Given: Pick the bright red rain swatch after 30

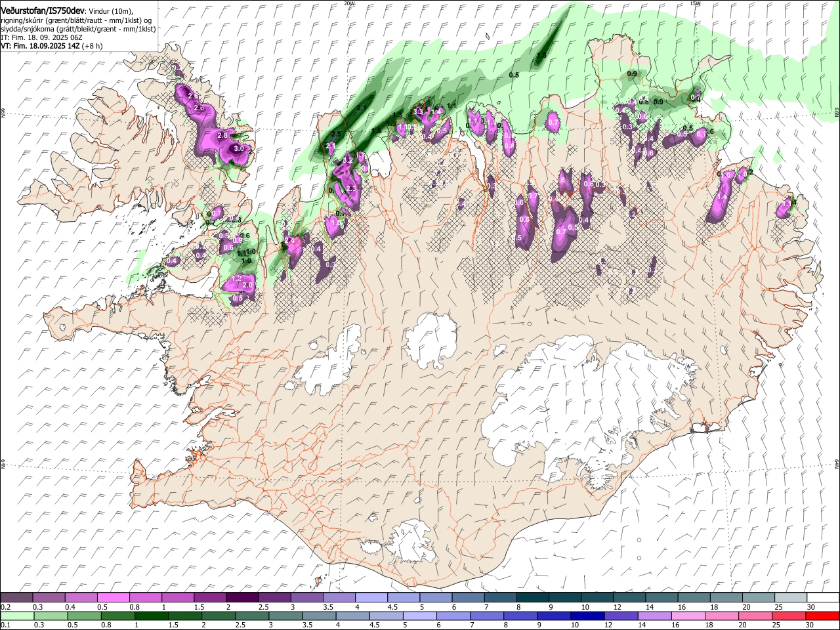Looking at the screenshot, I should [x=821, y=616].
